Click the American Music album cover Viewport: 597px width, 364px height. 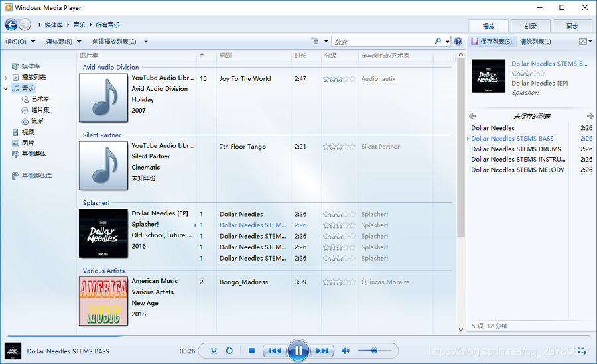tap(103, 301)
